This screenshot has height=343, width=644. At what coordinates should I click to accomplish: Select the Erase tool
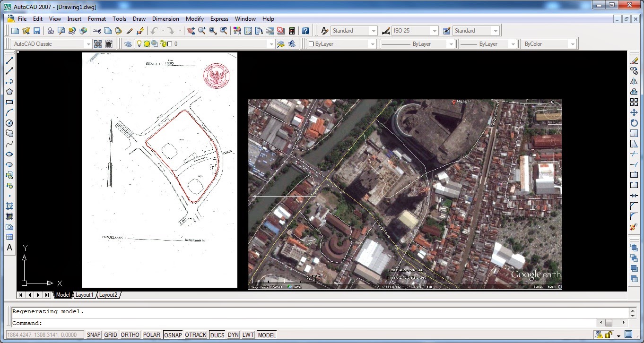coord(634,60)
